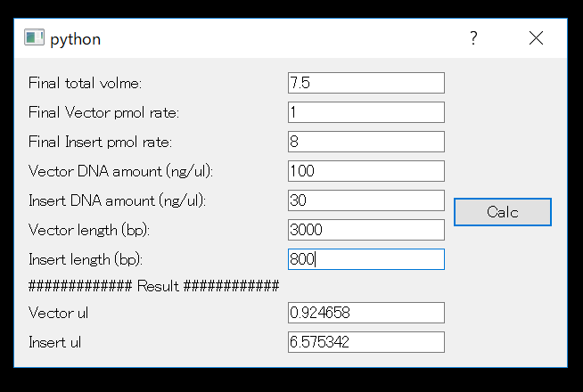
Task: Click the 'Vector DNA amount (ng/ul):' label
Action: (x=120, y=171)
